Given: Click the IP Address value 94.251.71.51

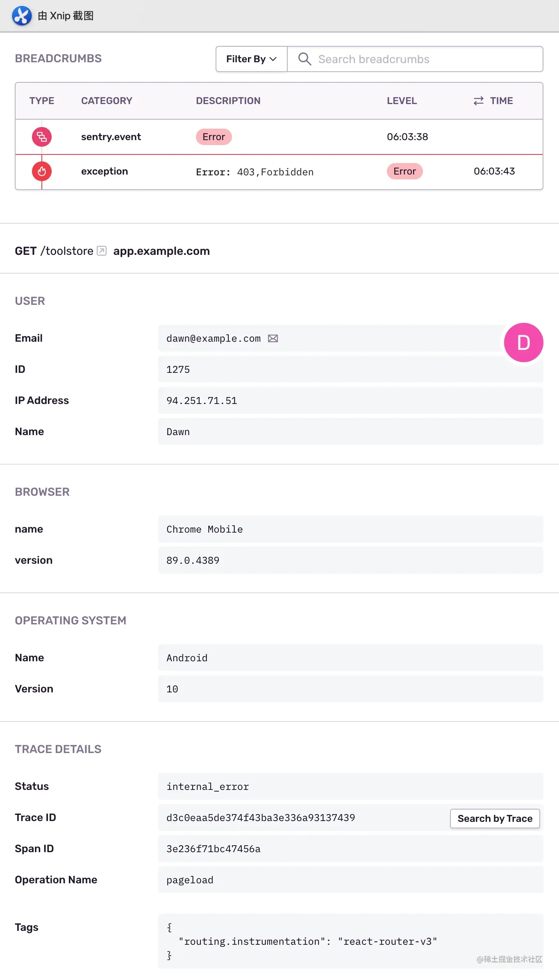Looking at the screenshot, I should tap(202, 401).
